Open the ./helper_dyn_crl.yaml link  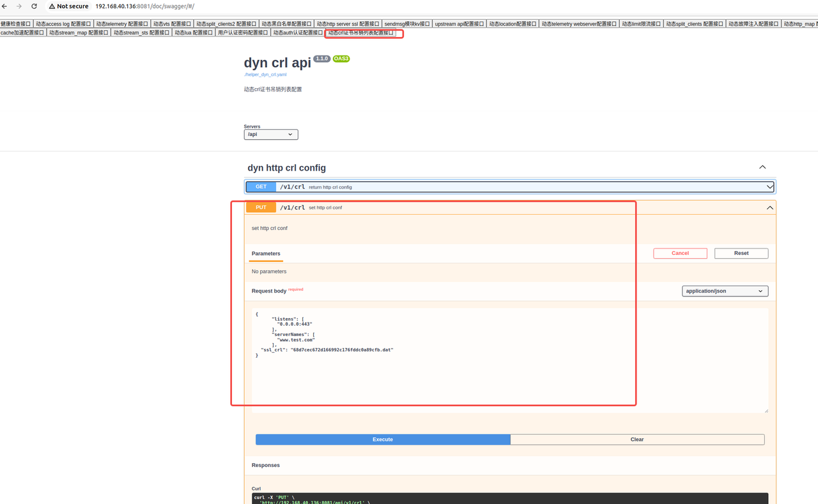[x=265, y=75]
